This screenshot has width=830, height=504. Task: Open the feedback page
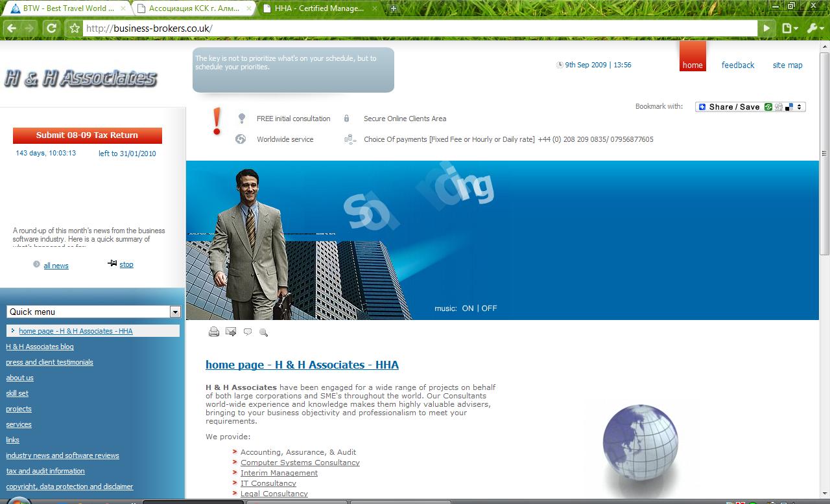(x=737, y=65)
